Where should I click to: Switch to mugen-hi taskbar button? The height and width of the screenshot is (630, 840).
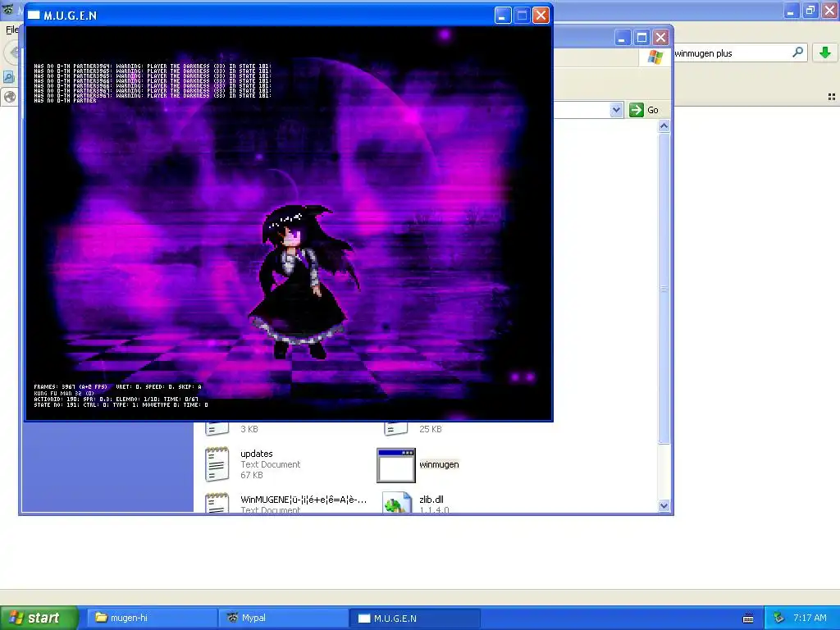(x=152, y=618)
